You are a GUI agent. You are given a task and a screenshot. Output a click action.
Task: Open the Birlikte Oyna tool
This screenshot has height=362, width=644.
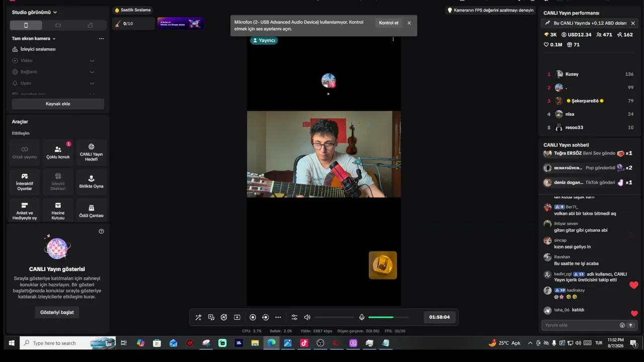91,182
